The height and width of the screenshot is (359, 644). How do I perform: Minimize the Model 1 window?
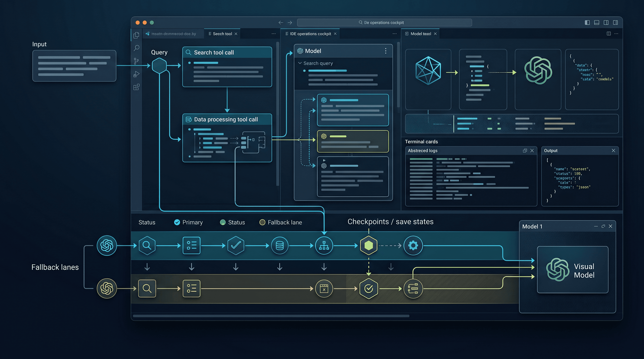coord(596,226)
